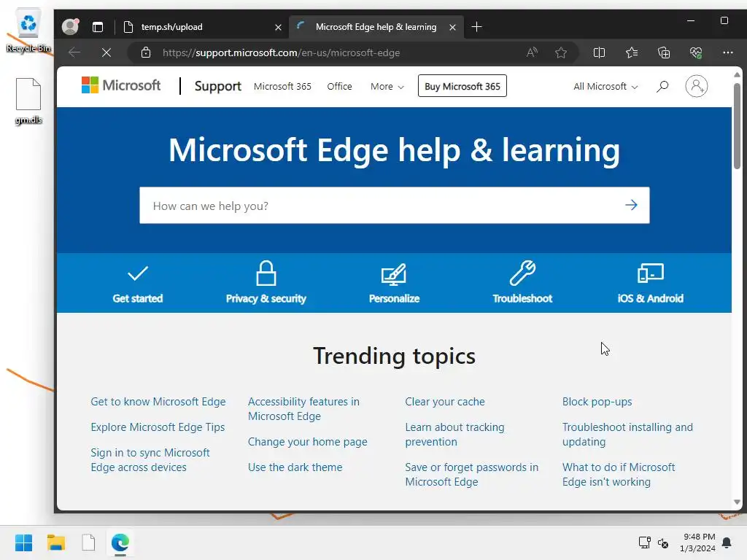
Task: Click Buy Microsoft 365 button
Action: tap(462, 86)
